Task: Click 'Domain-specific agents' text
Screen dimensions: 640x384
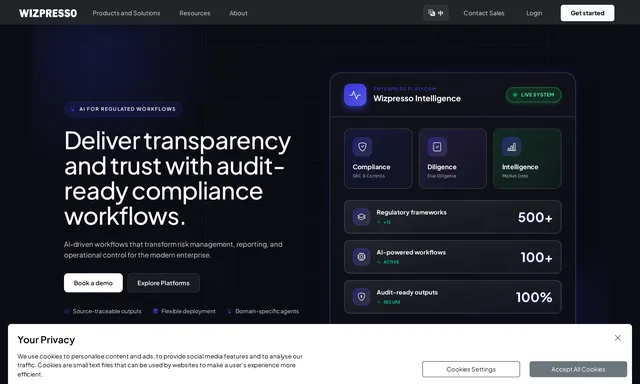Action: (267, 311)
